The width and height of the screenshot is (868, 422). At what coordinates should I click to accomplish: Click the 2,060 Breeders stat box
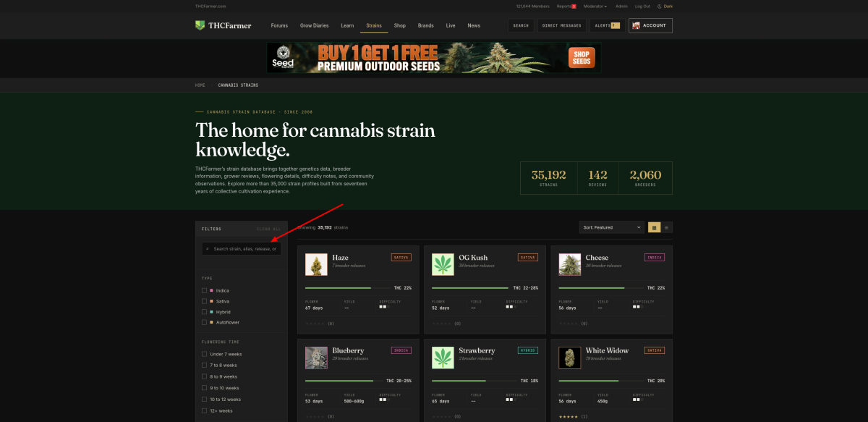[645, 178]
